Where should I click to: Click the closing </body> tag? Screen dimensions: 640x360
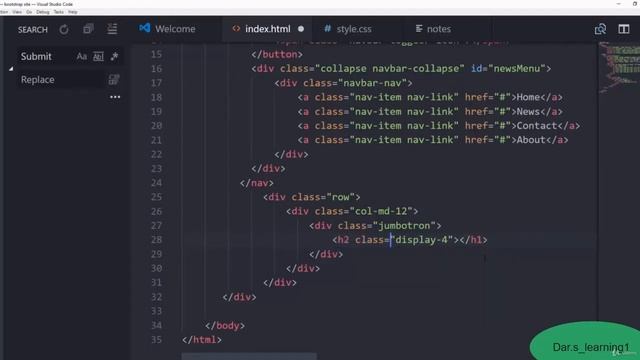(225, 326)
